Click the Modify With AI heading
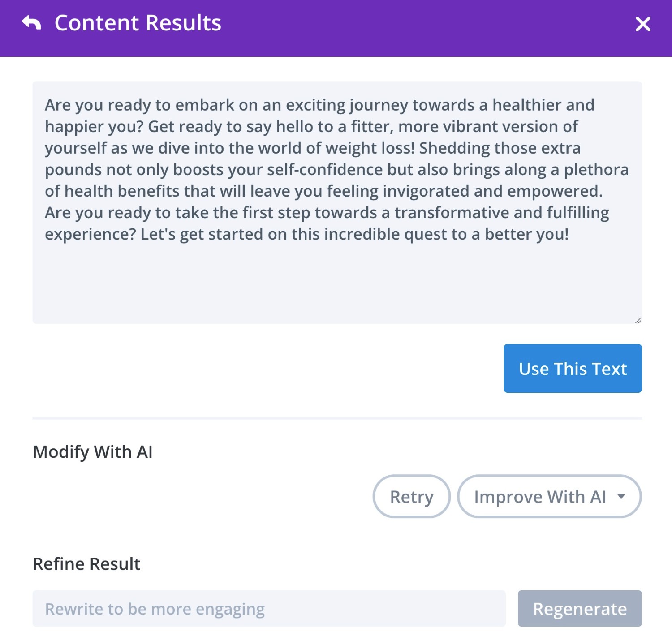This screenshot has width=672, height=636. 93,452
